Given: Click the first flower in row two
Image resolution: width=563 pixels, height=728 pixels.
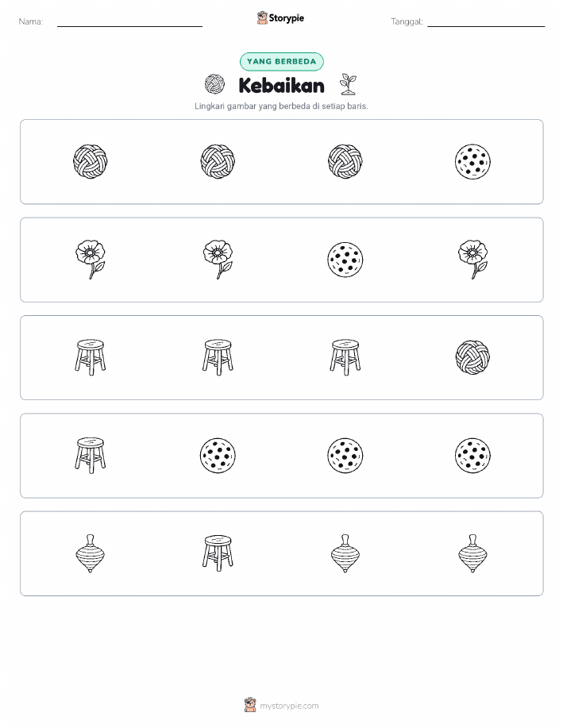Looking at the screenshot, I should 91,260.
